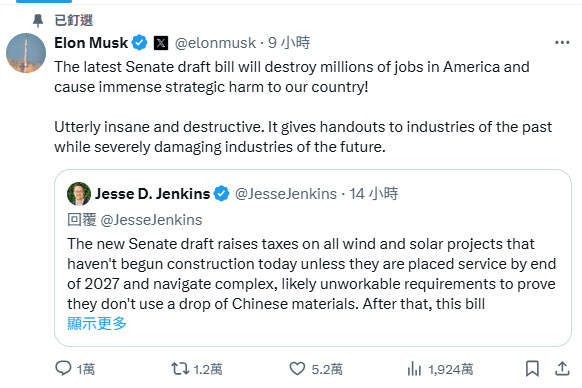The image size is (582, 388).
Task: Open the three-dot more options menu
Action: pos(562,43)
